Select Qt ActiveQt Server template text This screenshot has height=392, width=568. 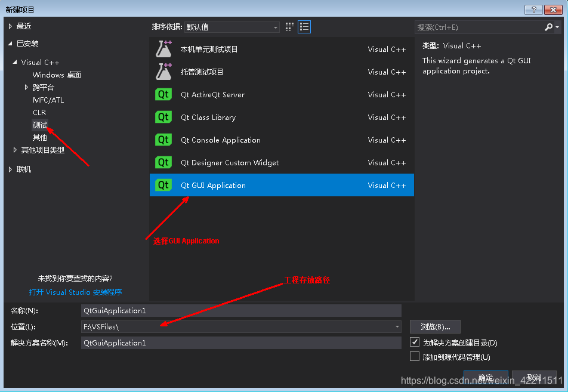pyautogui.click(x=212, y=94)
